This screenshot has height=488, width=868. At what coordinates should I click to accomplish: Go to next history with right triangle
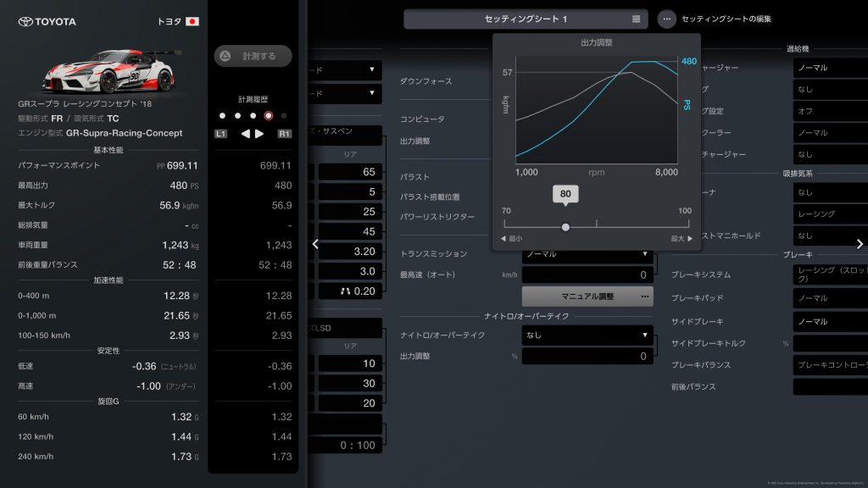[x=259, y=134]
